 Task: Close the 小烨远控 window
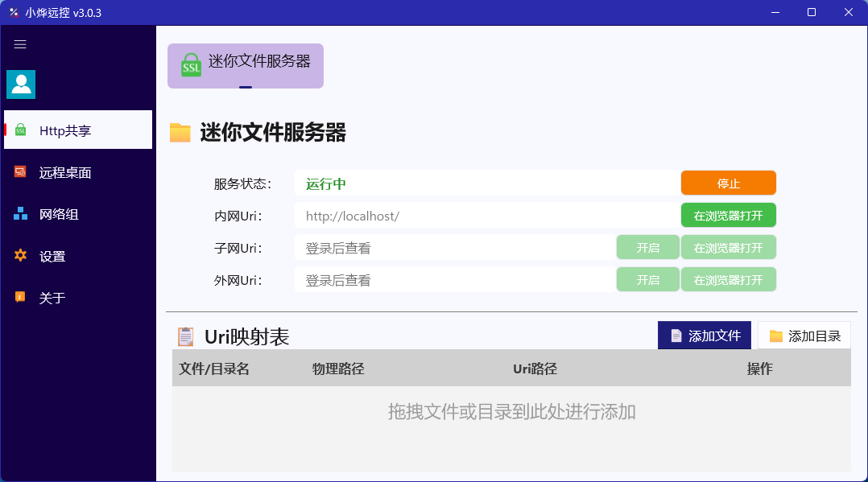(849, 12)
